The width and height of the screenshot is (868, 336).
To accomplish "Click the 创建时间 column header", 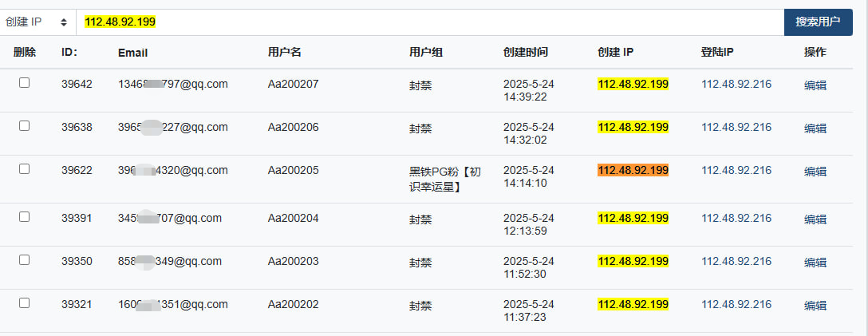I will coord(525,53).
